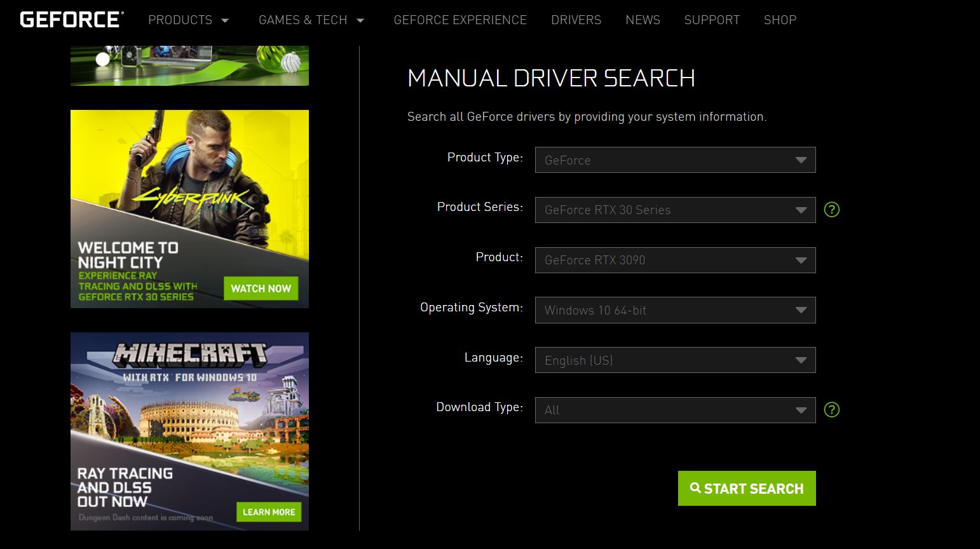Click Learn More on the Minecraft banner

coord(269,512)
